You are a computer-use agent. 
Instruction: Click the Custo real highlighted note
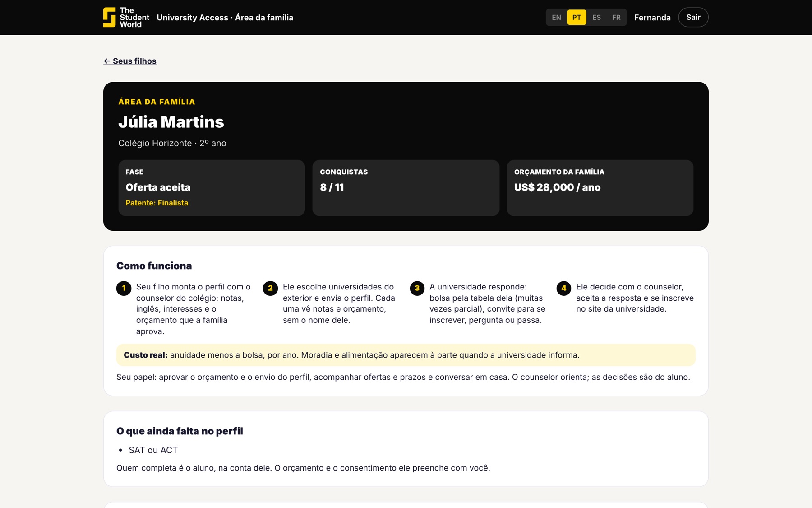pyautogui.click(x=406, y=355)
